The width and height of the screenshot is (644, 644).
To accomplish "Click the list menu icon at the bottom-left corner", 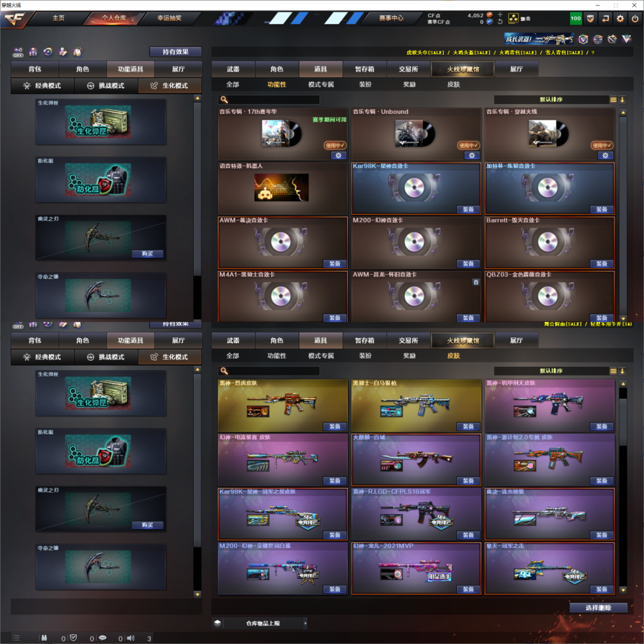I will pos(16,638).
